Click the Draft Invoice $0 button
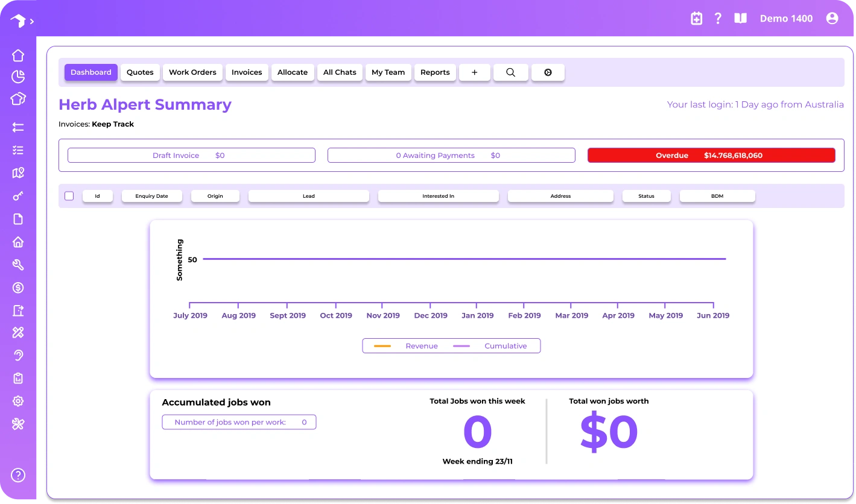 click(x=191, y=156)
